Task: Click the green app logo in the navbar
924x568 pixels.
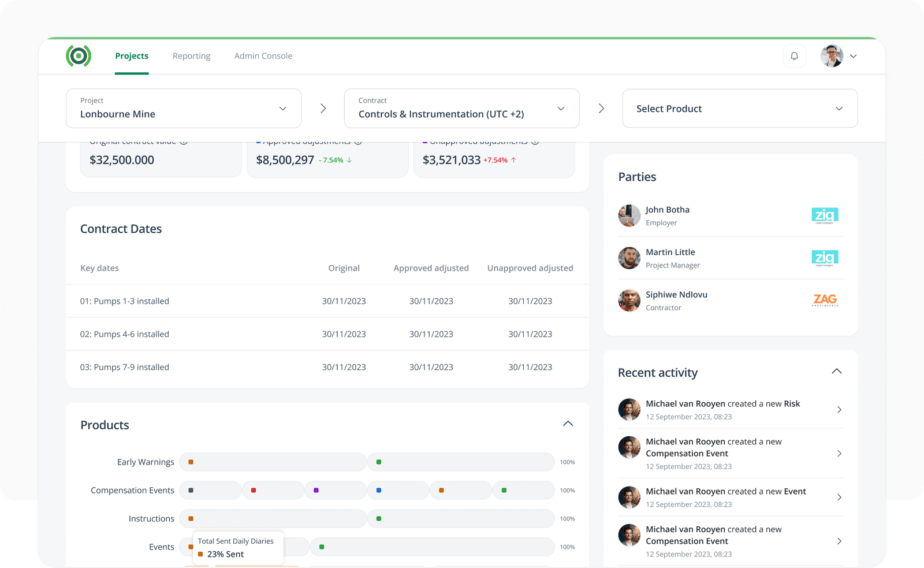Action: coord(79,55)
